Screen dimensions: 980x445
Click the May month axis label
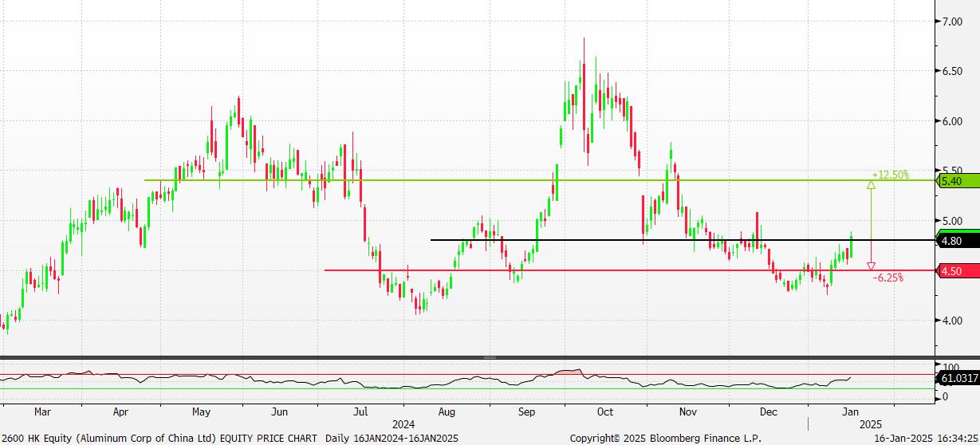pos(201,412)
